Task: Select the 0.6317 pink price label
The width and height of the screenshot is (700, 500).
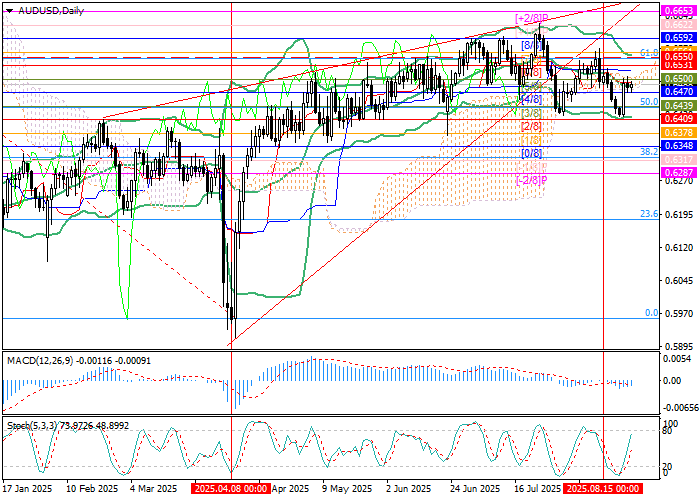Action: (x=679, y=159)
